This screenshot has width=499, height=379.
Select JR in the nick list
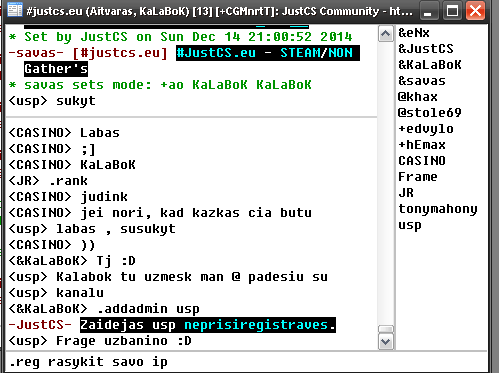pos(406,193)
